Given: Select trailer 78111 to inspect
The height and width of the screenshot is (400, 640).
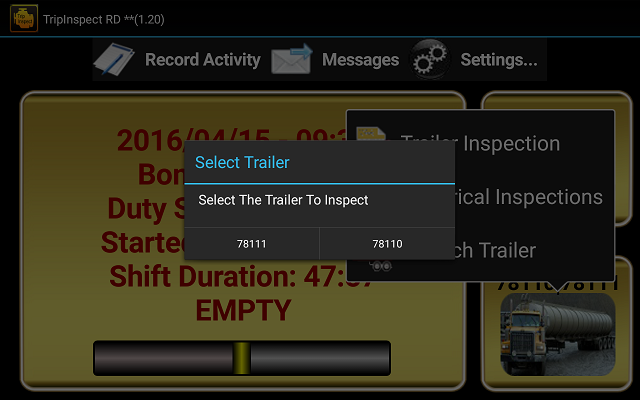Looking at the screenshot, I should 251,244.
